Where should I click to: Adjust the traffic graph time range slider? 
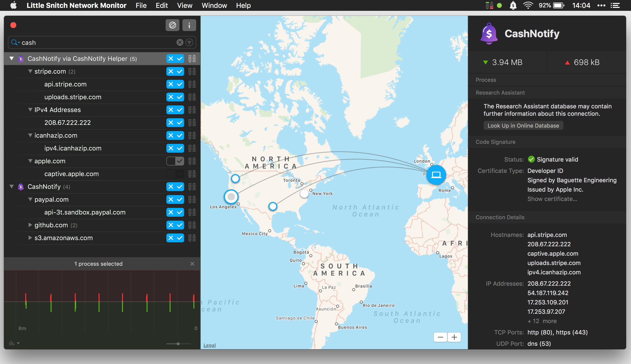(x=178, y=344)
